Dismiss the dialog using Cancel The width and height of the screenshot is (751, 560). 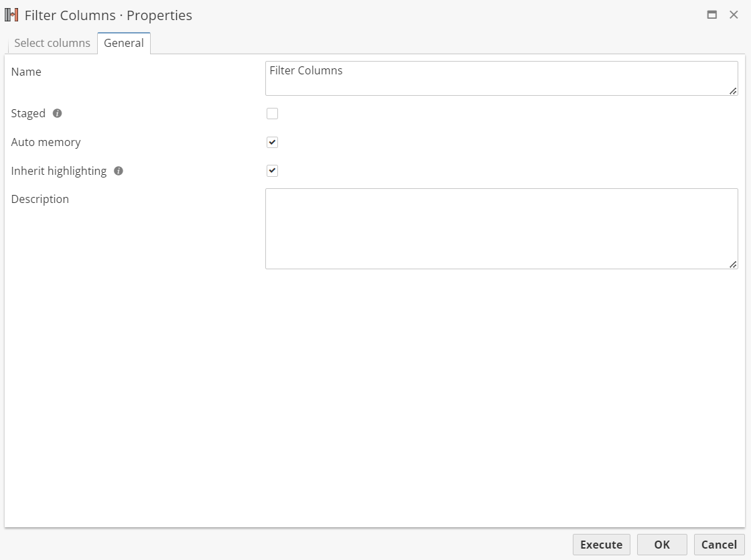coord(718,545)
